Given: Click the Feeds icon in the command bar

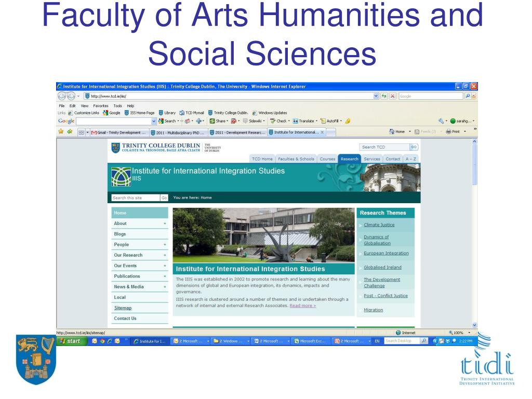Looking at the screenshot, I should [x=417, y=131].
